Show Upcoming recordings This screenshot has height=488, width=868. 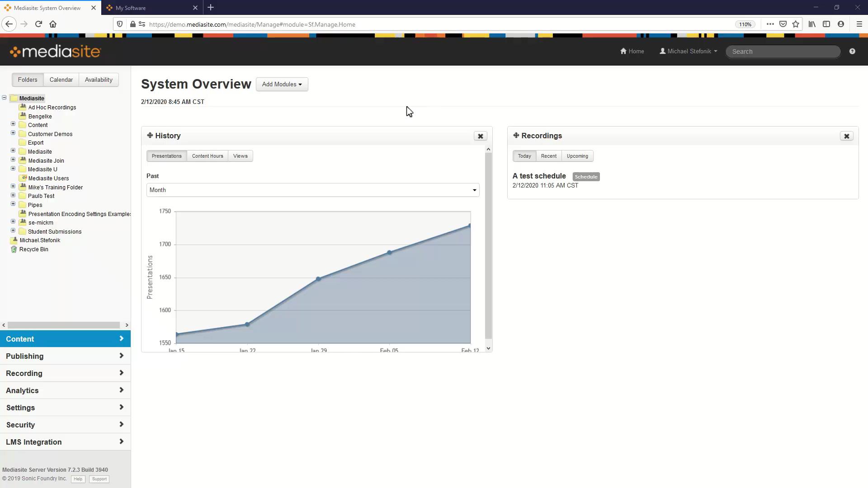577,156
